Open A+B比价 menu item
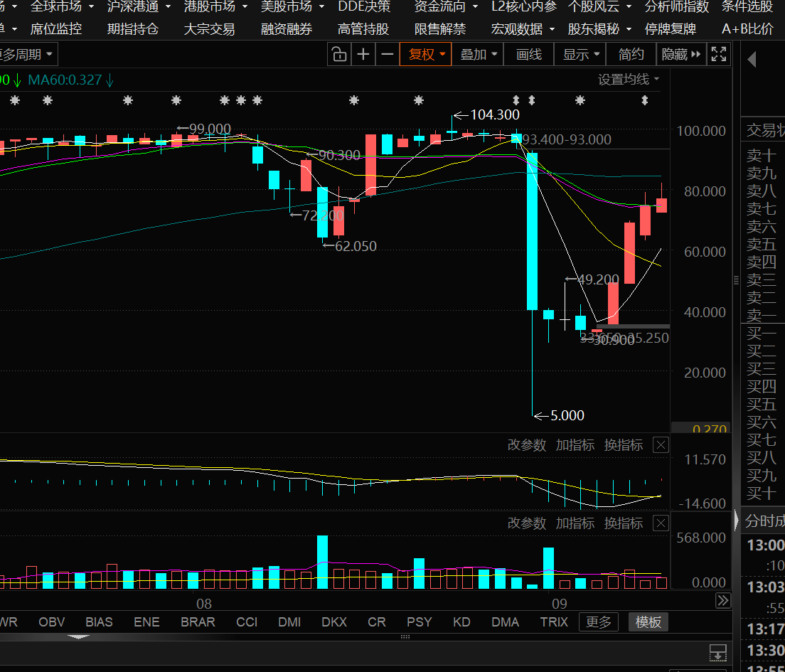Image resolution: width=785 pixels, height=672 pixels. click(747, 29)
